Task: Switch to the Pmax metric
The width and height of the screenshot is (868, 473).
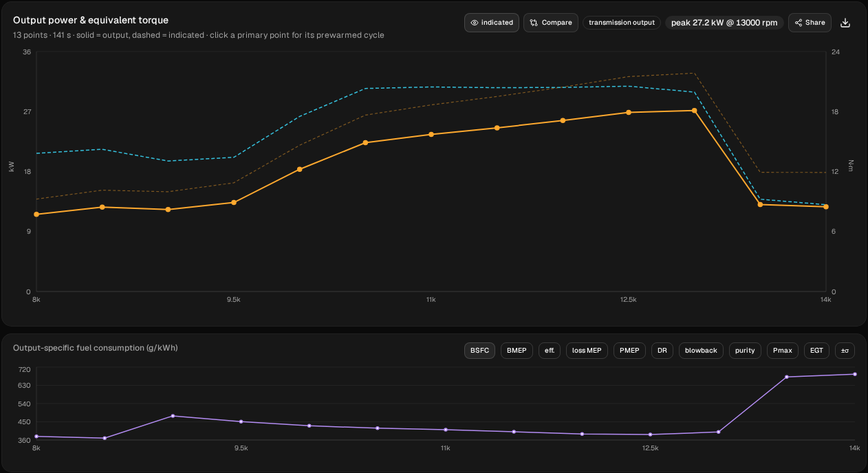Action: [x=782, y=351]
